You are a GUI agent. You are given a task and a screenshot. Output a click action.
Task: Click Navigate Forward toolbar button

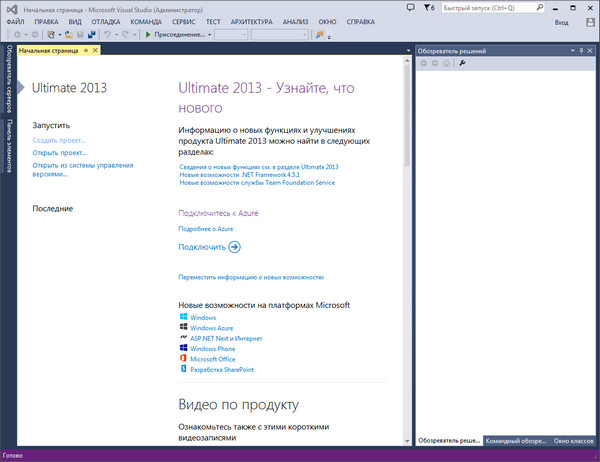click(x=35, y=35)
